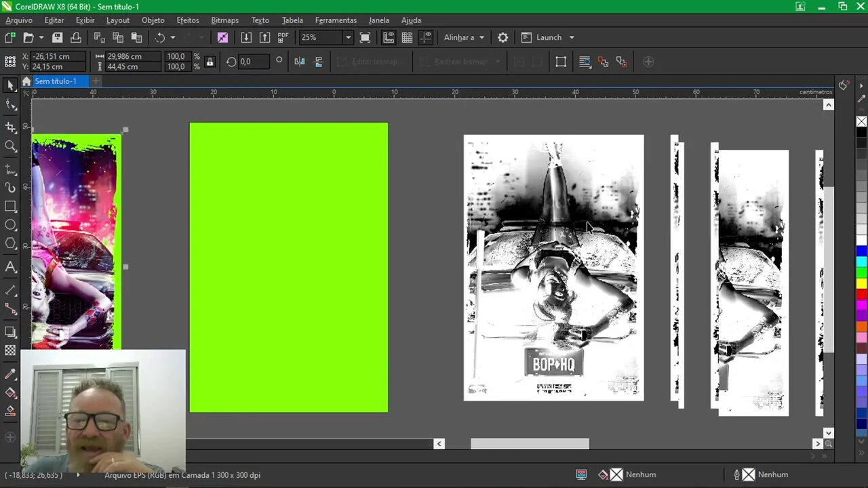Select the Connector tool
The width and height of the screenshot is (868, 488).
(x=10, y=309)
